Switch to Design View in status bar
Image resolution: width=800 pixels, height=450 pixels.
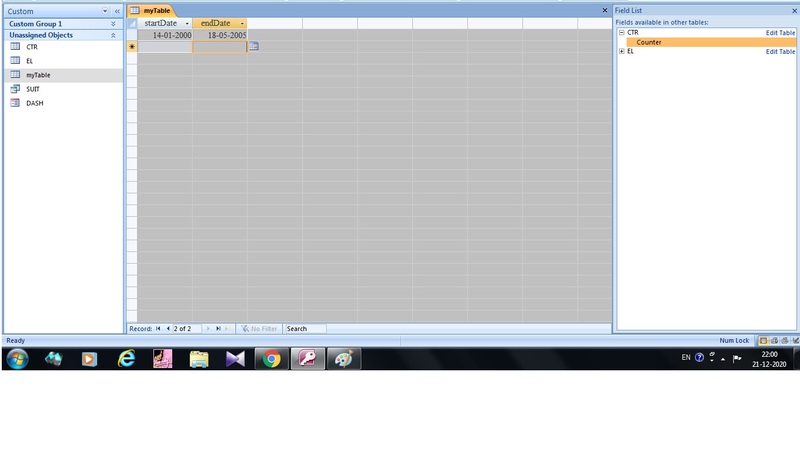pos(795,340)
